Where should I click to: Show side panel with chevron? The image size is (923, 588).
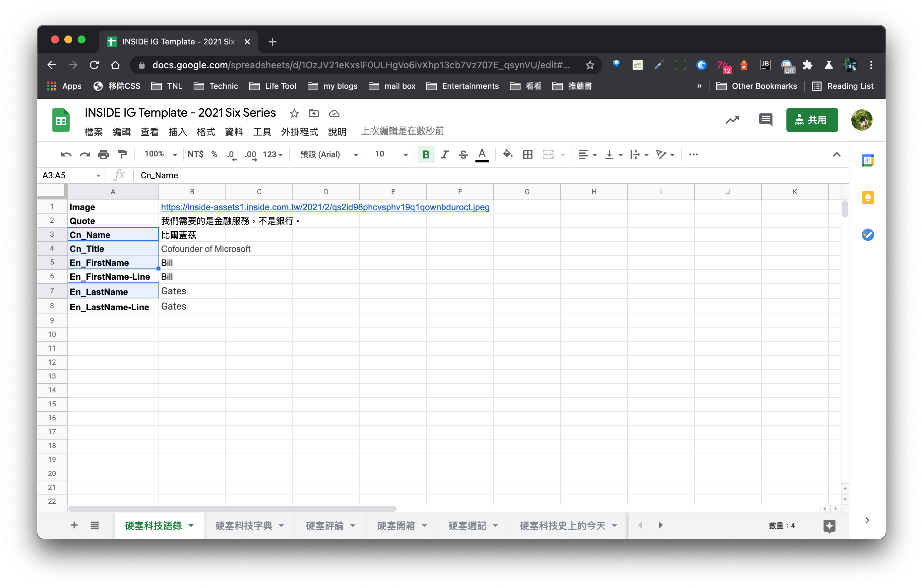[867, 520]
